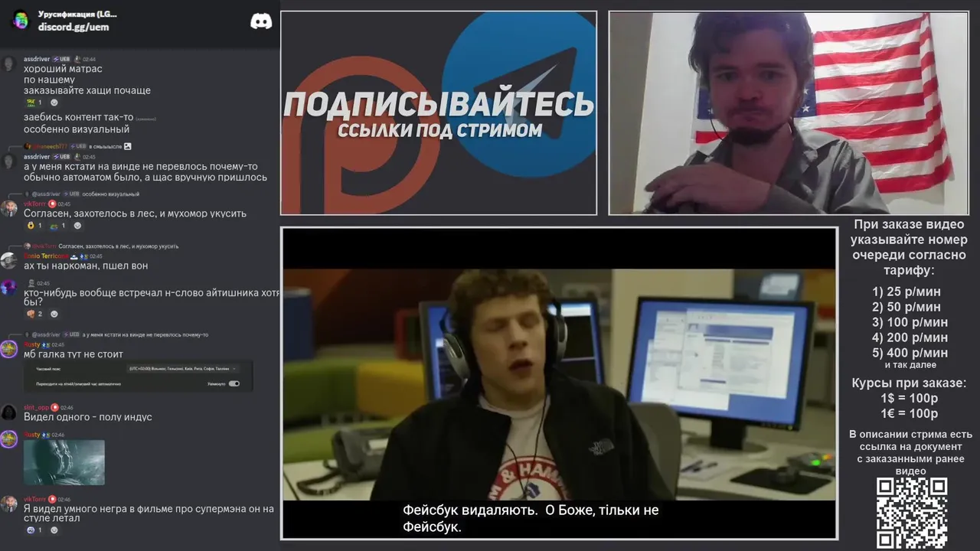Screen dimensions: 980x551
Task: Open Rusty's dark image attachment at 02:46
Action: pyautogui.click(x=64, y=462)
